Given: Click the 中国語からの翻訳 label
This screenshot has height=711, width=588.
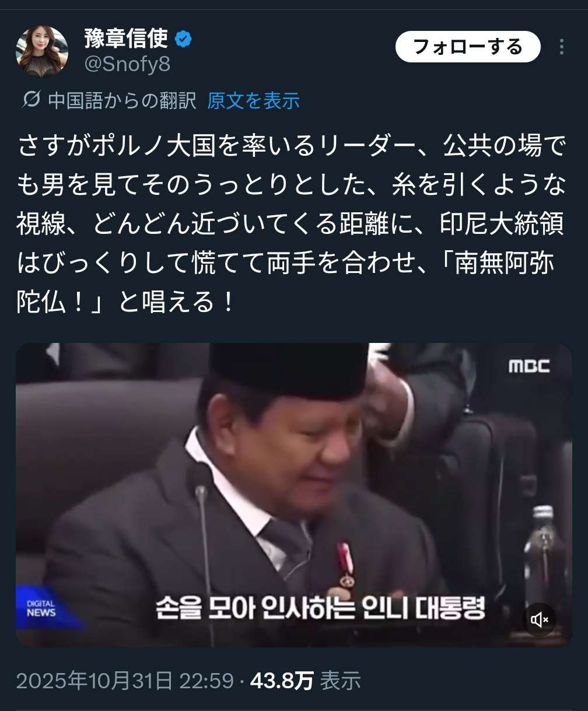Looking at the screenshot, I should pyautogui.click(x=122, y=100).
